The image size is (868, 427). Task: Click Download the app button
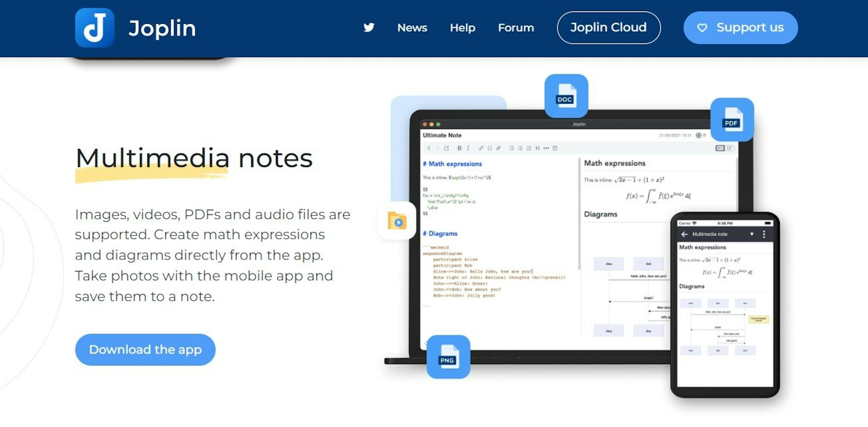[x=145, y=349]
